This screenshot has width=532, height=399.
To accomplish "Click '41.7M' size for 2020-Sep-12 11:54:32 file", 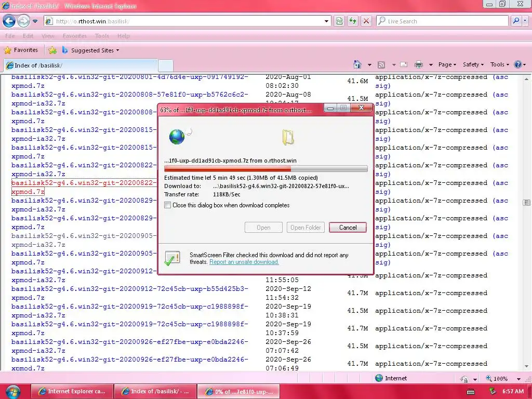I will pyautogui.click(x=357, y=293).
